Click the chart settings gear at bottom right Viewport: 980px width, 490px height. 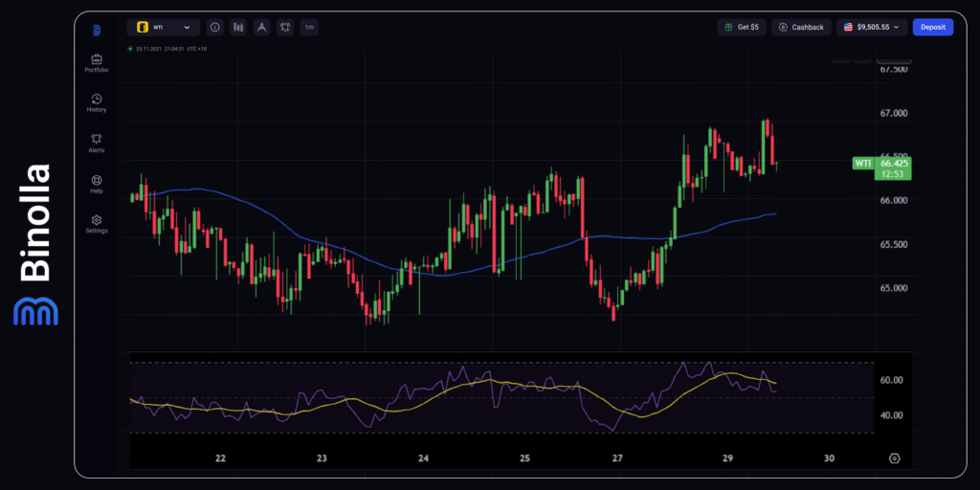pyautogui.click(x=894, y=458)
